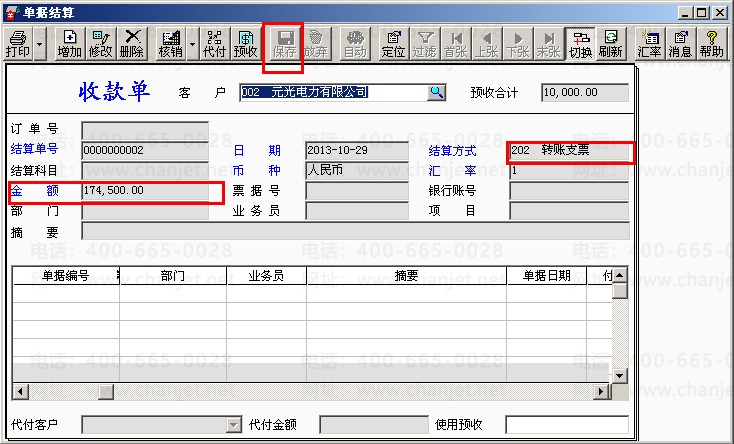Click the horizontal scroll right arrow
The height and width of the screenshot is (444, 734).
[x=601, y=392]
